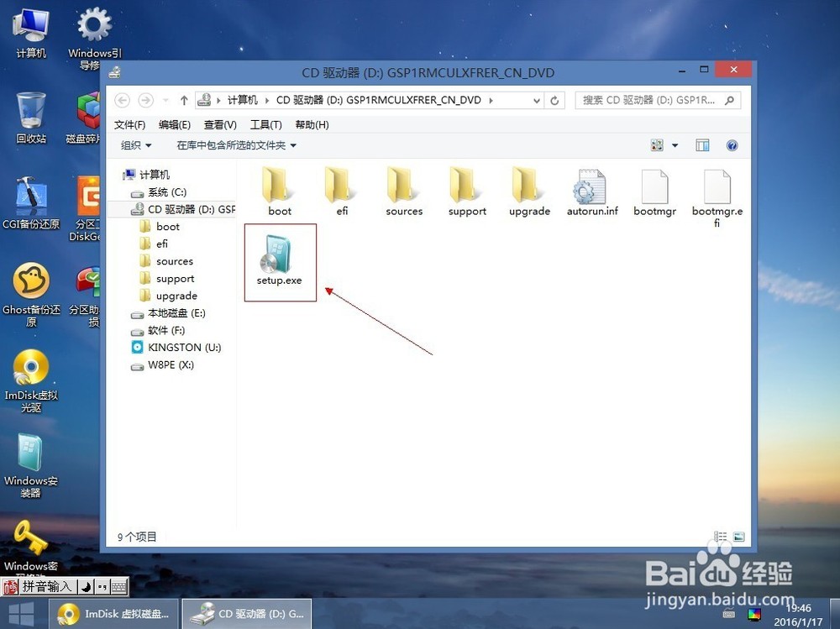The width and height of the screenshot is (840, 629).
Task: Open the 组织 dropdown menu
Action: pyautogui.click(x=136, y=145)
